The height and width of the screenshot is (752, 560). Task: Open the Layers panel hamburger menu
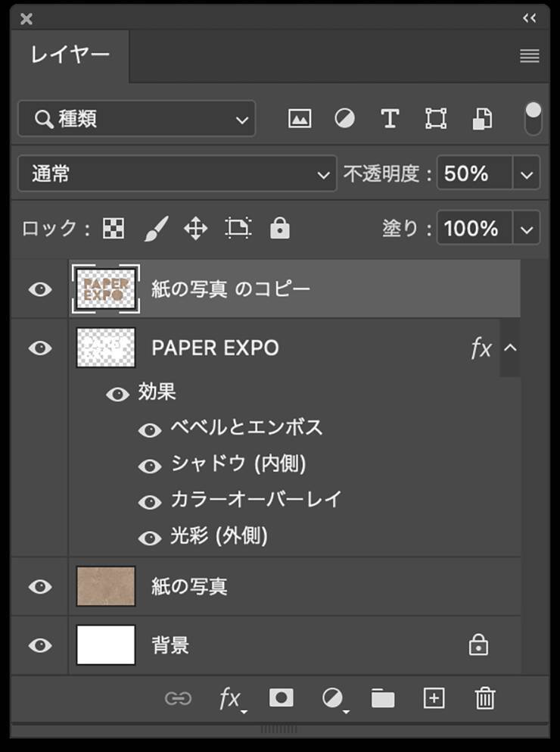530,56
